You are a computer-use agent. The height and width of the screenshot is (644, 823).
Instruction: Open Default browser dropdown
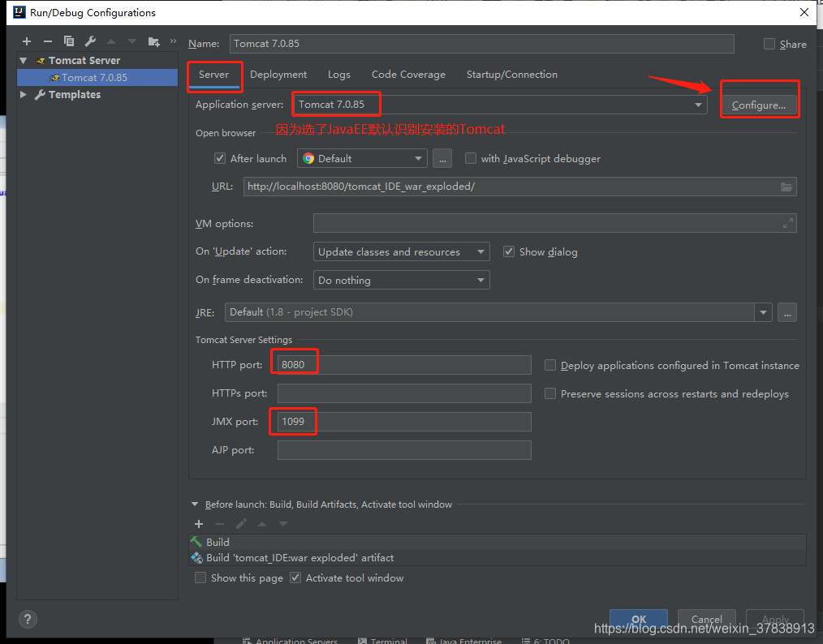[362, 159]
